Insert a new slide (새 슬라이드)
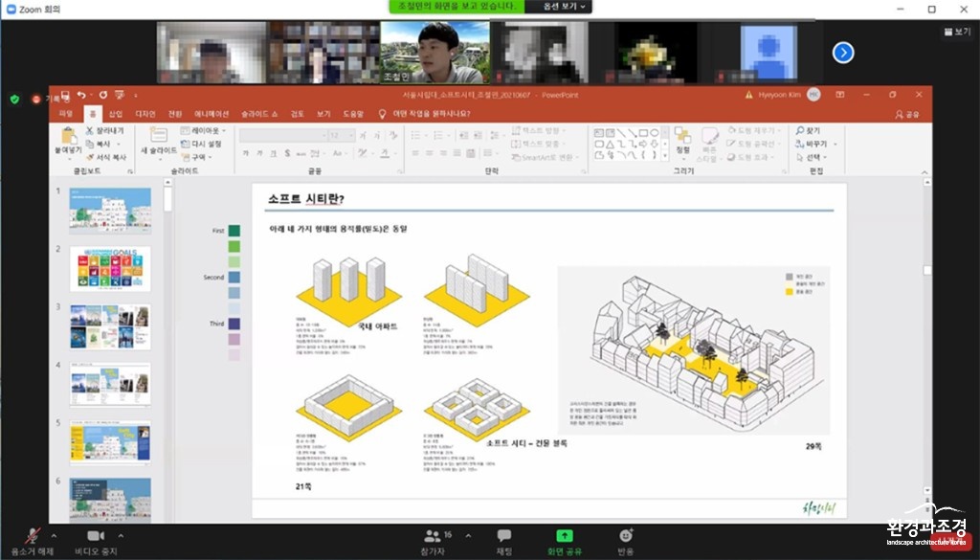Viewport: 980px width, 560px height. pos(158,142)
